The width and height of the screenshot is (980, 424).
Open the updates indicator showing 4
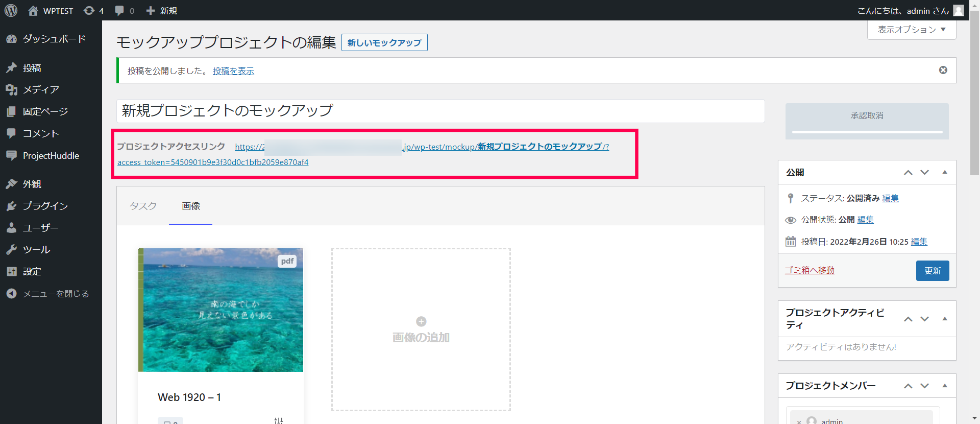(93, 10)
